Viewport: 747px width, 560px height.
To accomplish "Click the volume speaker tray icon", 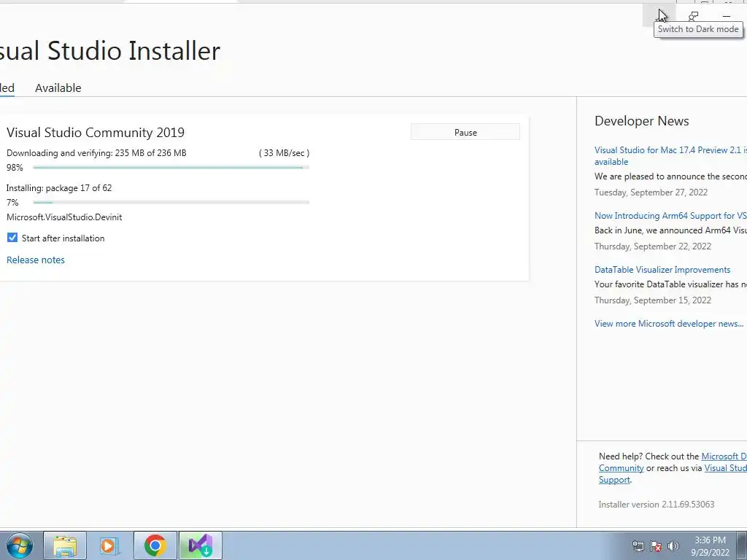I will (673, 545).
